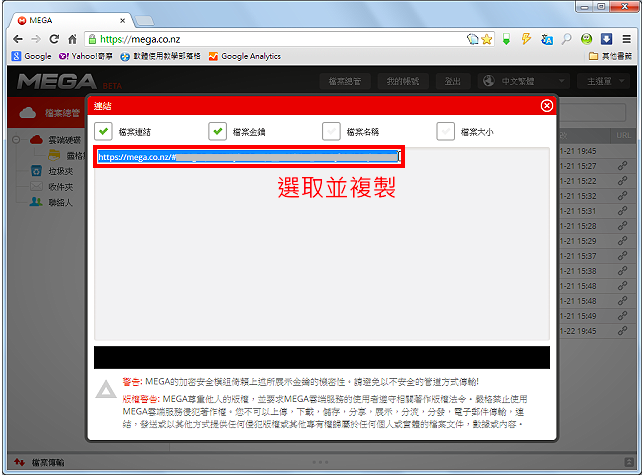Open the 我的帳號 top menu item

point(403,81)
